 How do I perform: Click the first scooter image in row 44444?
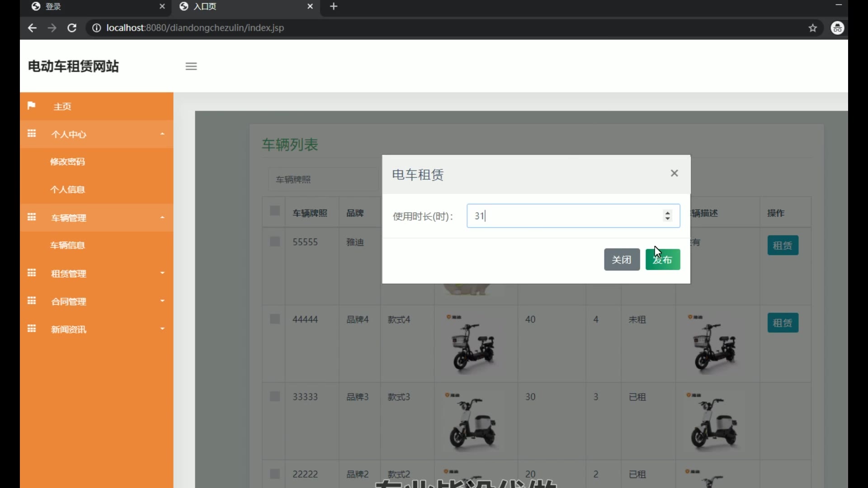tap(473, 343)
